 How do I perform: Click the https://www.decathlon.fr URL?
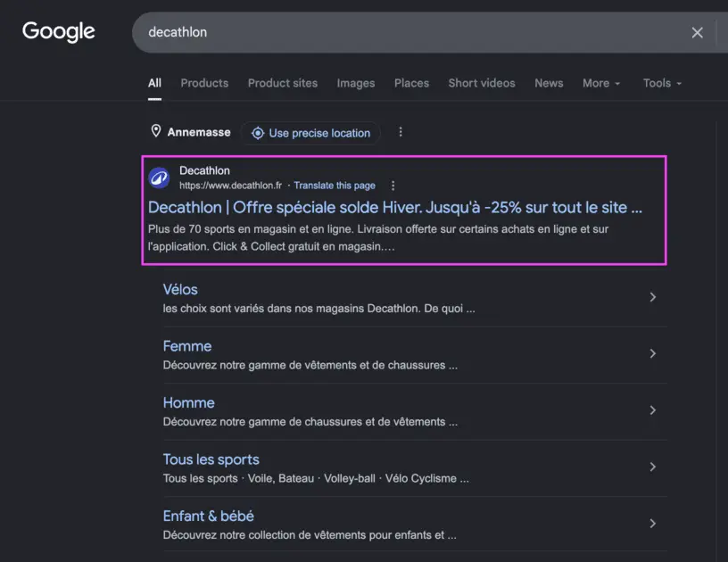click(x=230, y=186)
